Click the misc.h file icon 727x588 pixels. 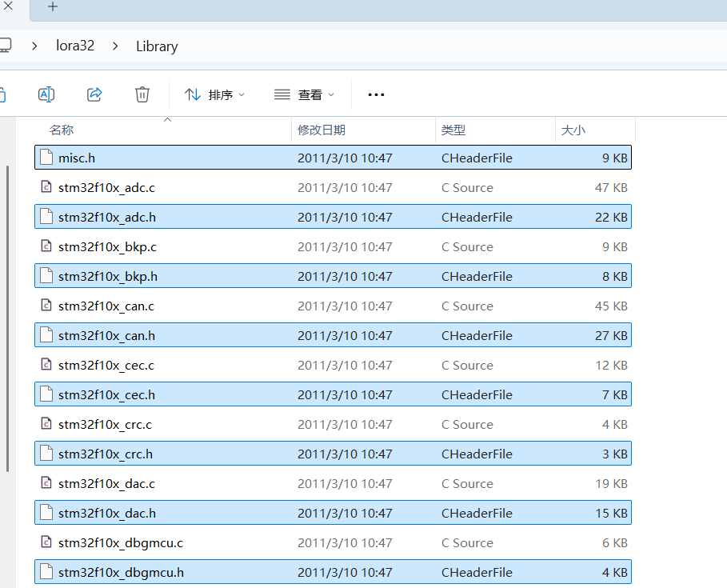pos(46,158)
